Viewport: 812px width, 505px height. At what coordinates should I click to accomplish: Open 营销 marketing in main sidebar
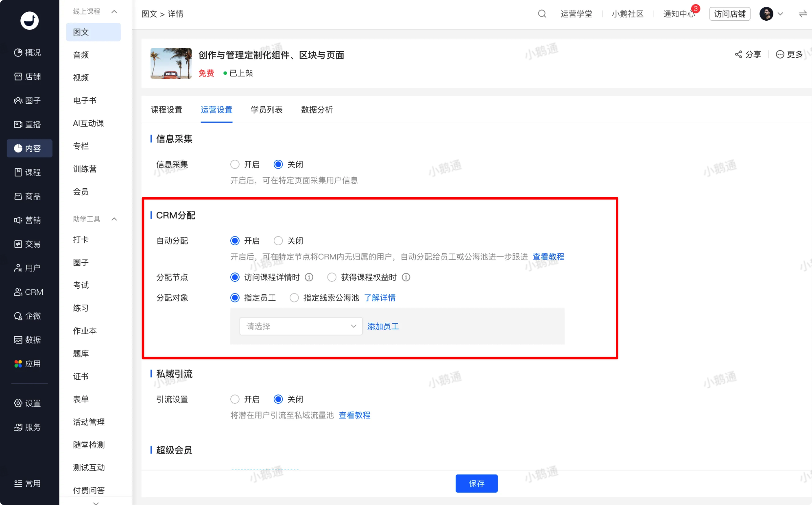pyautogui.click(x=28, y=220)
